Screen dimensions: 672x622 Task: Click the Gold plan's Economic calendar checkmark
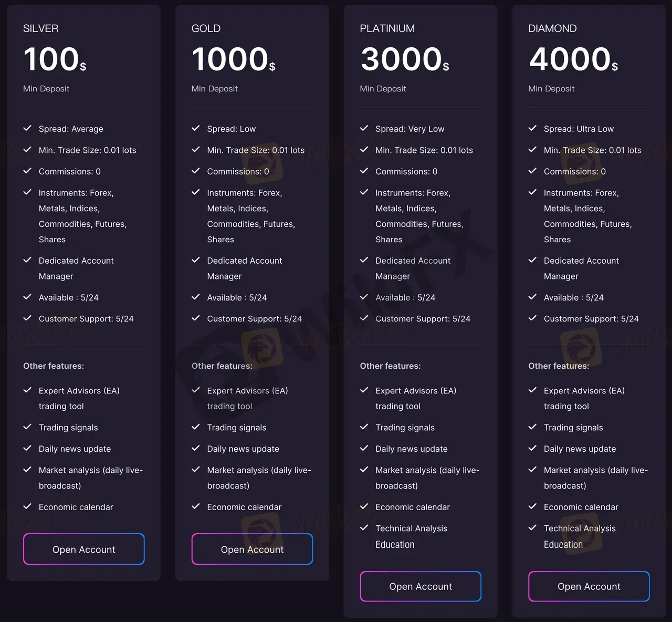(196, 506)
